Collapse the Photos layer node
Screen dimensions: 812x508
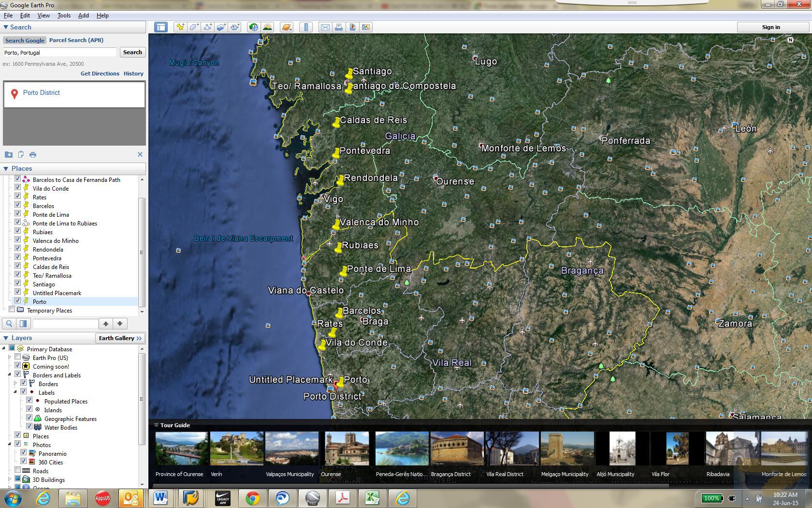pyautogui.click(x=10, y=444)
